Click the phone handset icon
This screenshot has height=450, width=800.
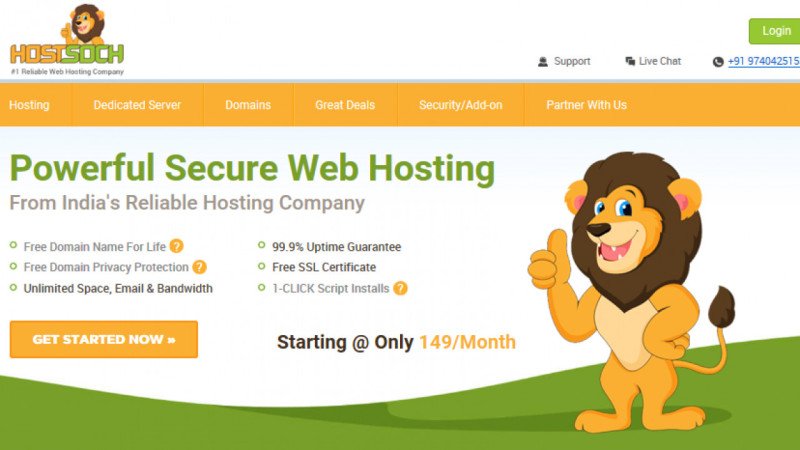click(x=718, y=62)
